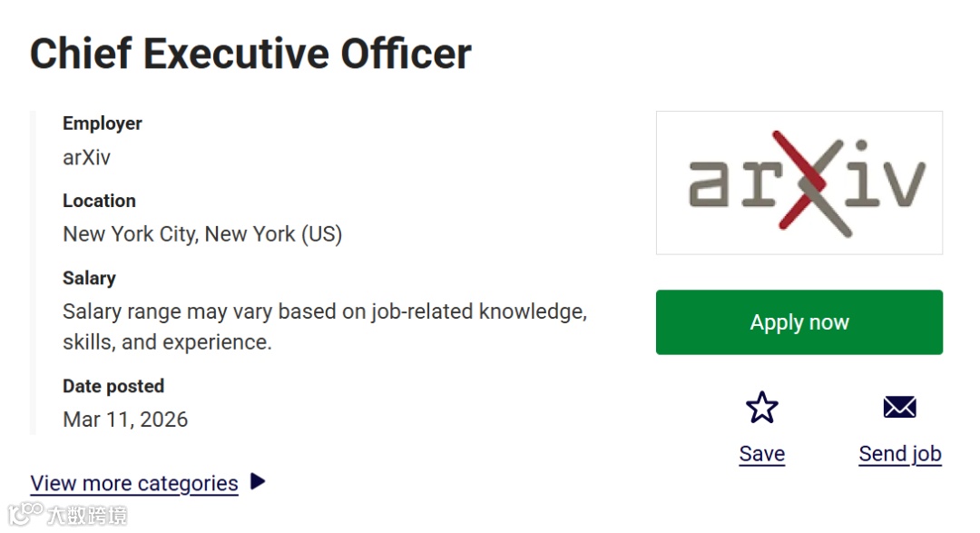Click the Chief Executive Officer heading

click(250, 54)
